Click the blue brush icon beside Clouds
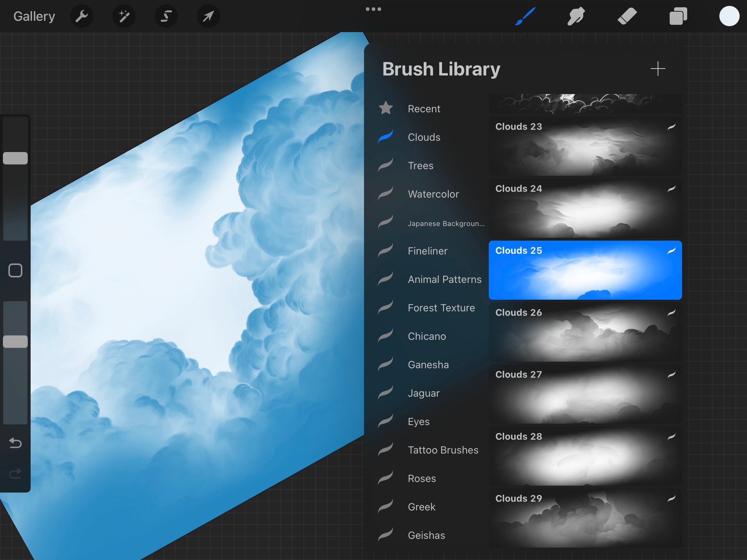Screen dimensions: 747x560 386,136
